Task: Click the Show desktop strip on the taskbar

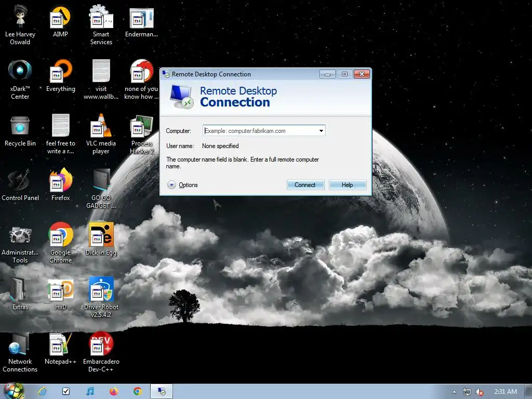Action: (x=528, y=391)
